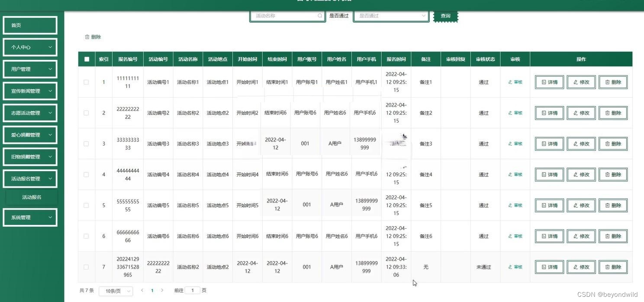Go to next page arrow in pagination

pos(162,290)
